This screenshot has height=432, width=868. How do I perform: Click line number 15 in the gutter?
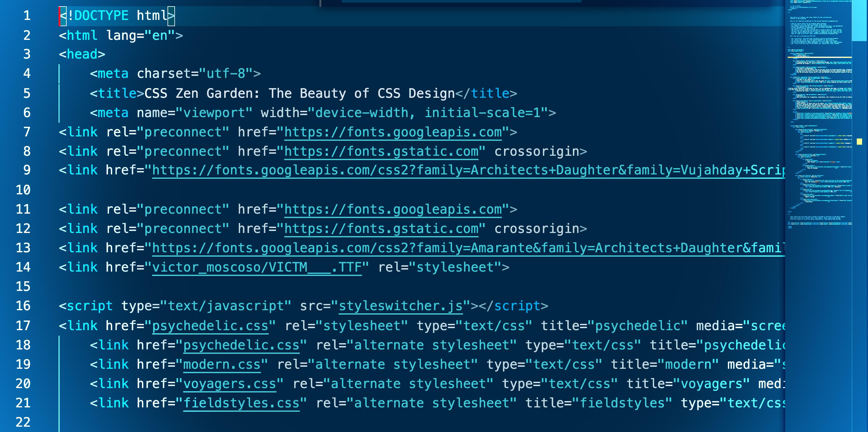coord(23,287)
